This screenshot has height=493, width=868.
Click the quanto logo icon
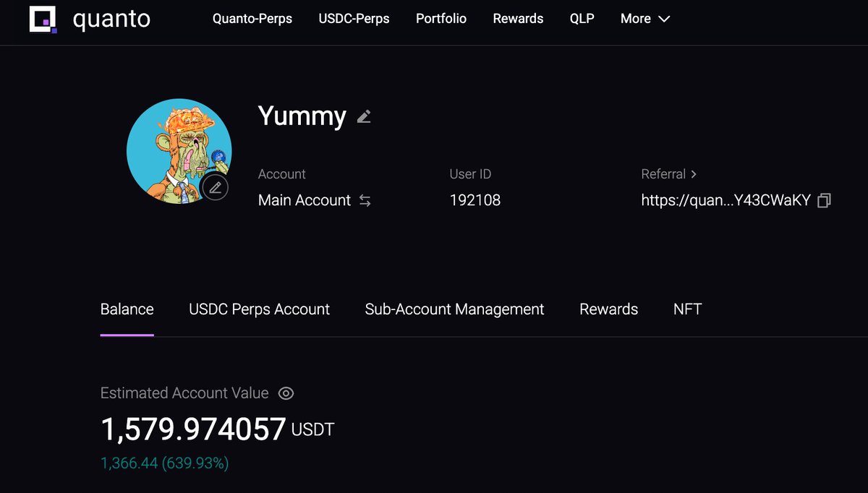coord(43,20)
